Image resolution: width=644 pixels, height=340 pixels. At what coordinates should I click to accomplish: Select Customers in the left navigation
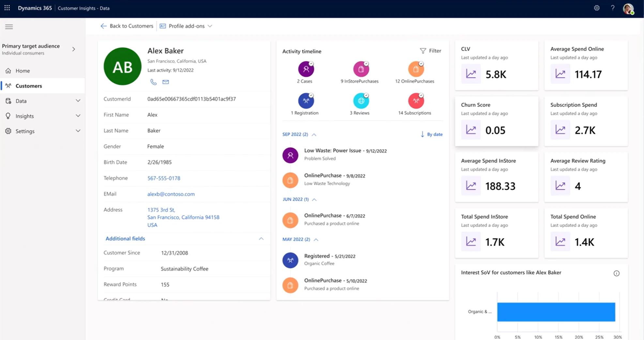[x=29, y=86]
